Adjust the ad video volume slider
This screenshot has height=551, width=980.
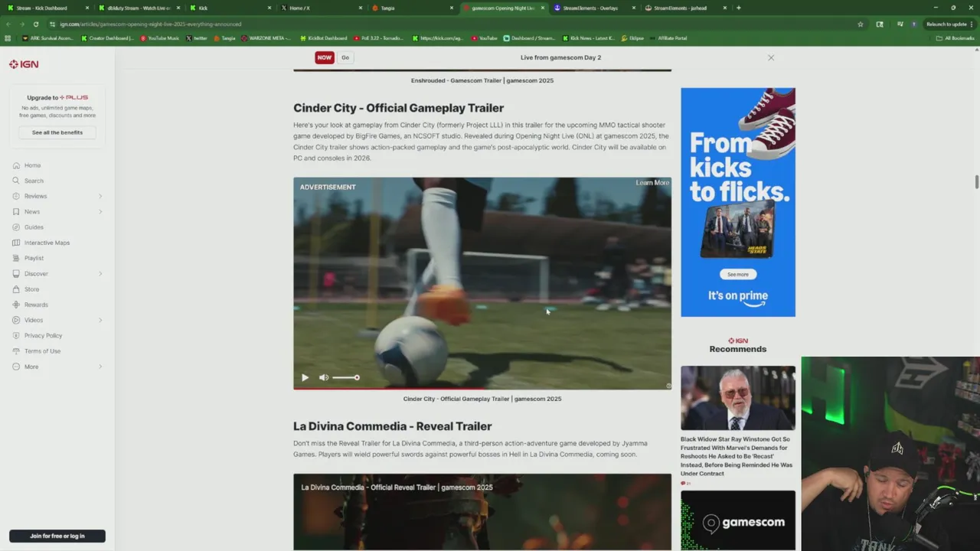[x=346, y=377]
